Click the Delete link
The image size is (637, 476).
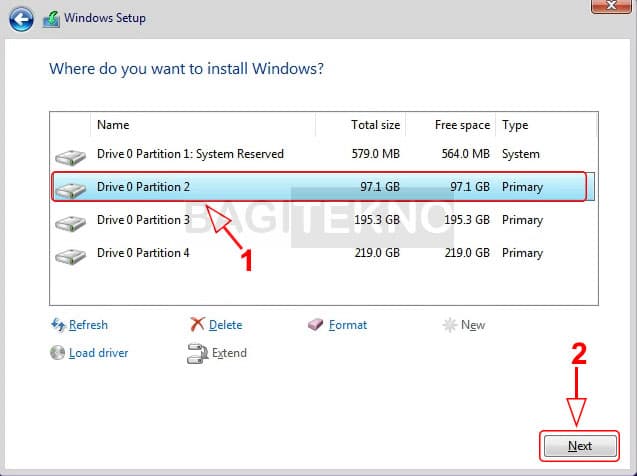(x=225, y=325)
